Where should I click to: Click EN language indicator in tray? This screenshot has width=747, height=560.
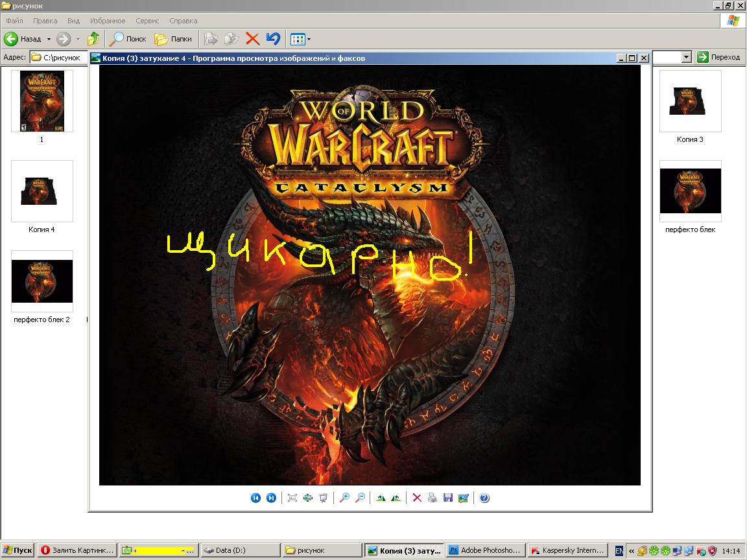[x=619, y=551]
